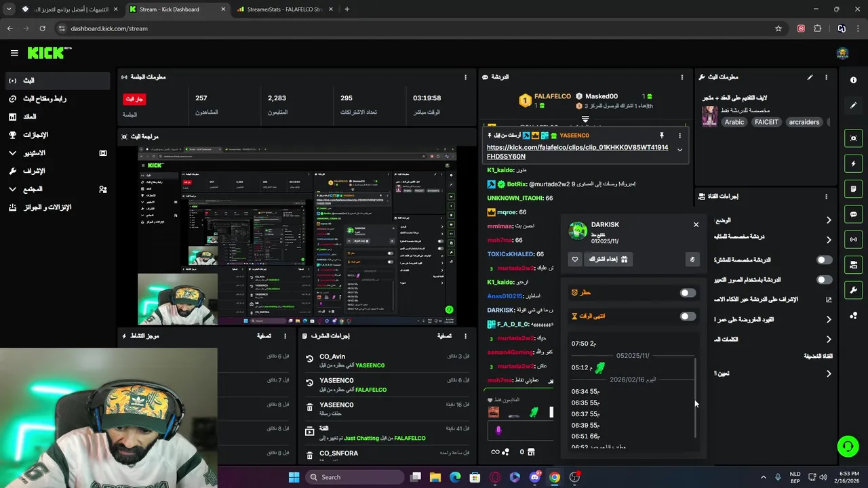
Task: Open the Windows Start menu
Action: click(x=294, y=477)
